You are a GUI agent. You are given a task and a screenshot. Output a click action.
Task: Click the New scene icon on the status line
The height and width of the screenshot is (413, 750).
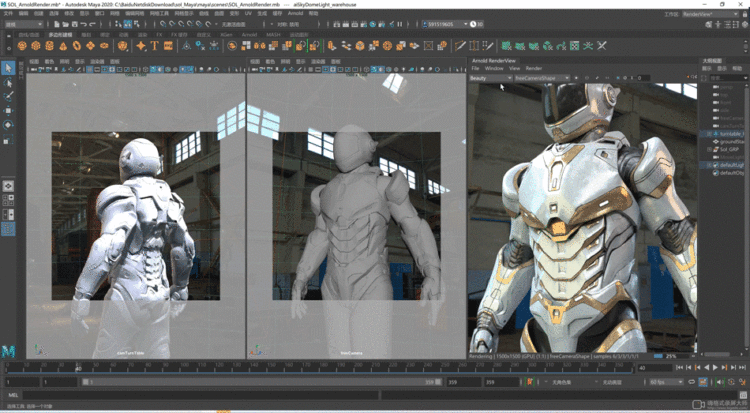[x=57, y=24]
